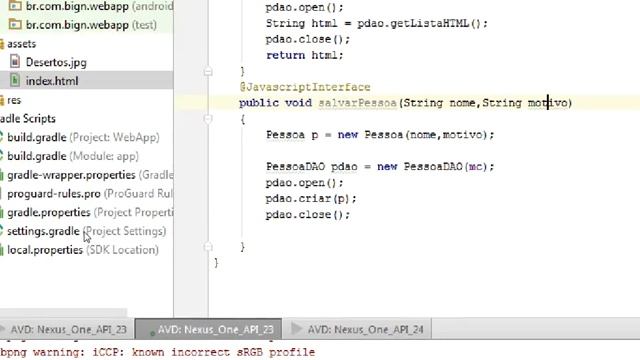Open local.properties (SDK Location)
Screen dimensions: 640x360
[83, 250]
